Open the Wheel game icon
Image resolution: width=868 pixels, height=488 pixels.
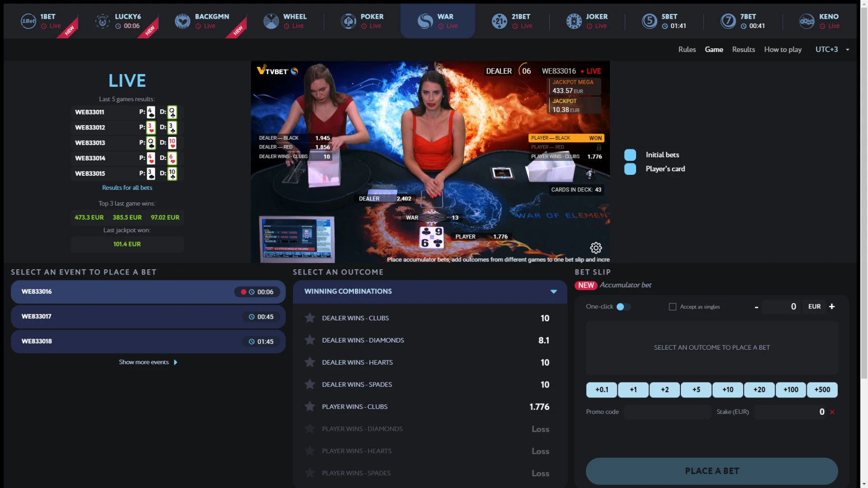pyautogui.click(x=271, y=21)
